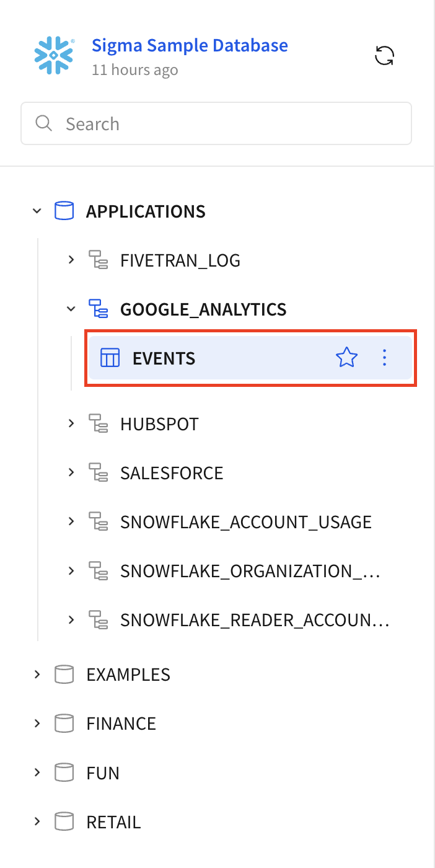
Task: Select the SNOWFLAKE_ACCOUNT_USAGE label
Action: point(246,522)
